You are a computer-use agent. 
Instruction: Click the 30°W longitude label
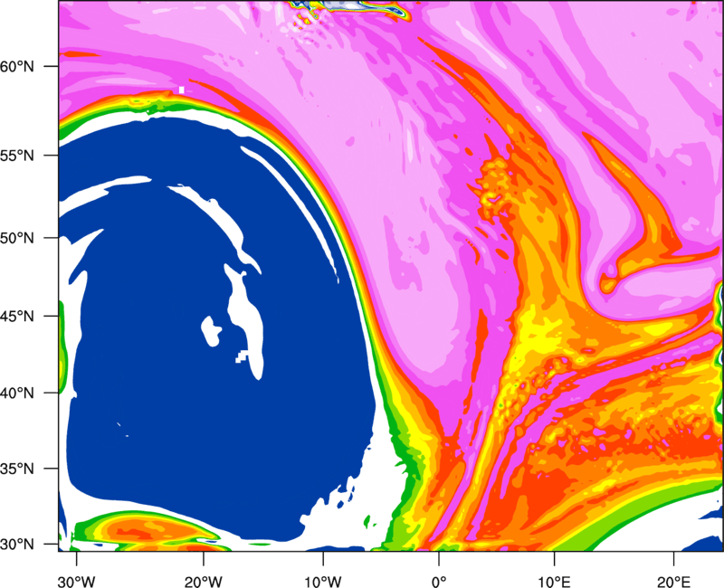(x=77, y=582)
